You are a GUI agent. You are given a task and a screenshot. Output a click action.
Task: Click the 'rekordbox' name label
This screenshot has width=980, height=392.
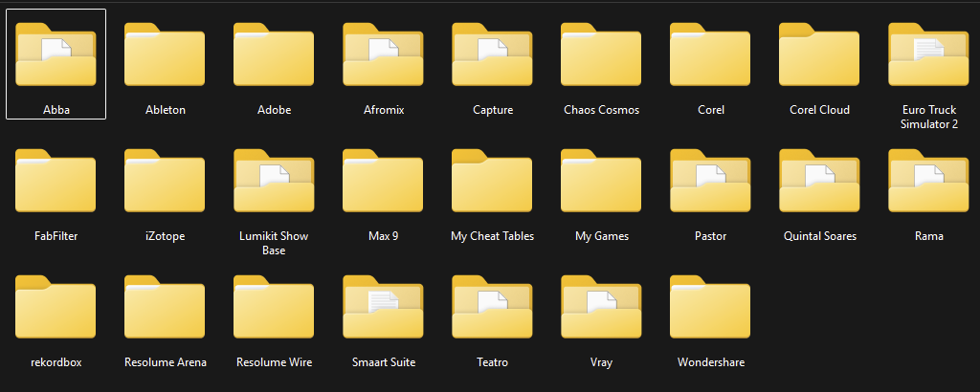[x=56, y=362]
